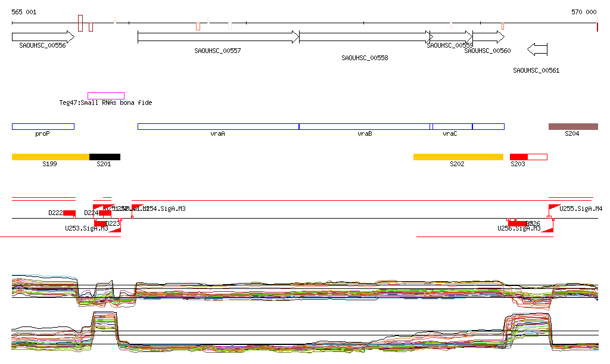Click the 565 001 start coordinate label
This screenshot has height=364, width=610.
pos(24,12)
